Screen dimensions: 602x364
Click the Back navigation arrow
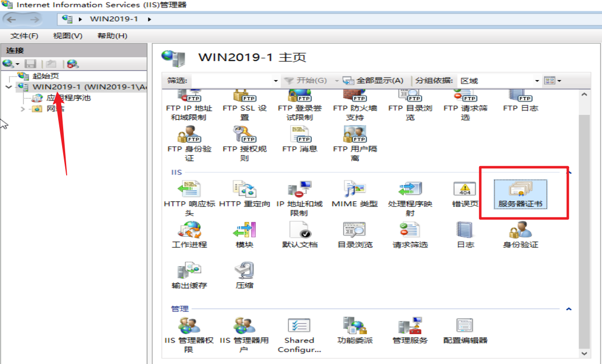click(12, 19)
